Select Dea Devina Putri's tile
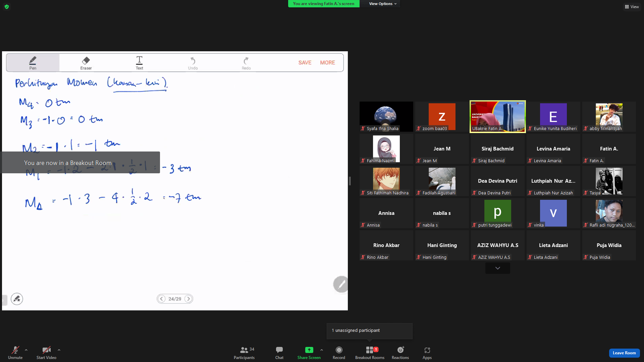This screenshot has height=362, width=644. [498, 181]
